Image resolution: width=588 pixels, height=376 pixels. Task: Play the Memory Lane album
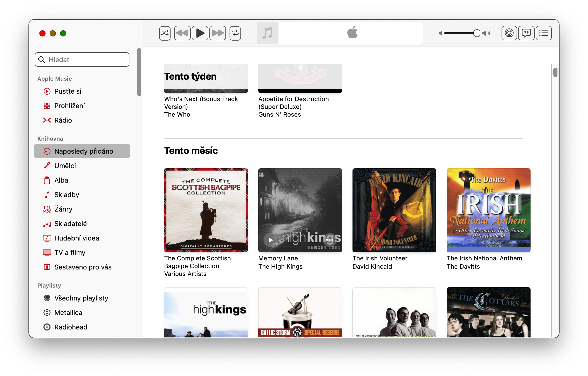point(270,240)
